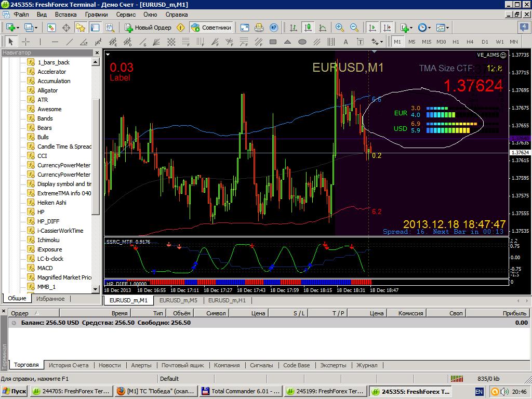The image size is (532, 399).
Task: Zoom out the chart with minus magnifier
Action: point(354,28)
